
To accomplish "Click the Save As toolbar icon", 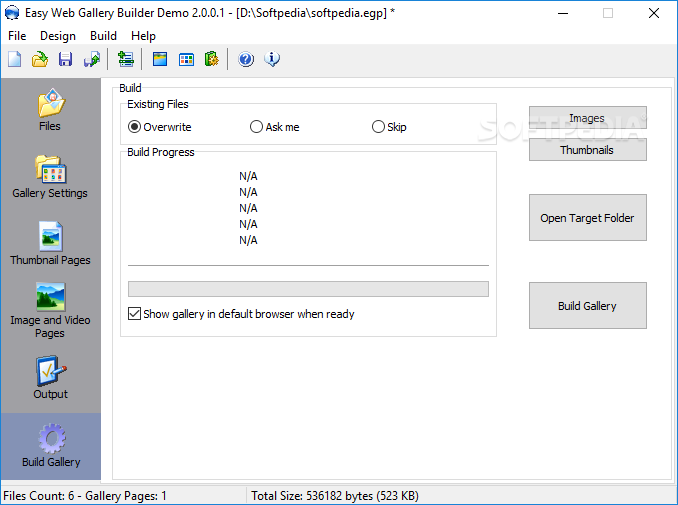I will (92, 59).
